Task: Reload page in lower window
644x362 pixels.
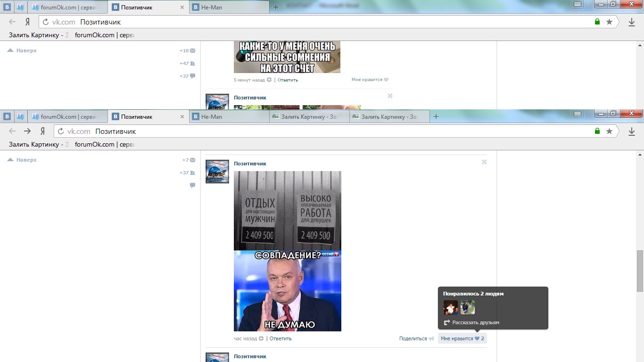Action: pos(61,131)
